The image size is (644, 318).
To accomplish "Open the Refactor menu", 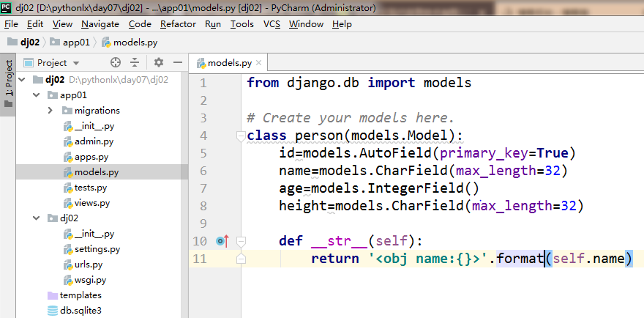I will pyautogui.click(x=178, y=24).
